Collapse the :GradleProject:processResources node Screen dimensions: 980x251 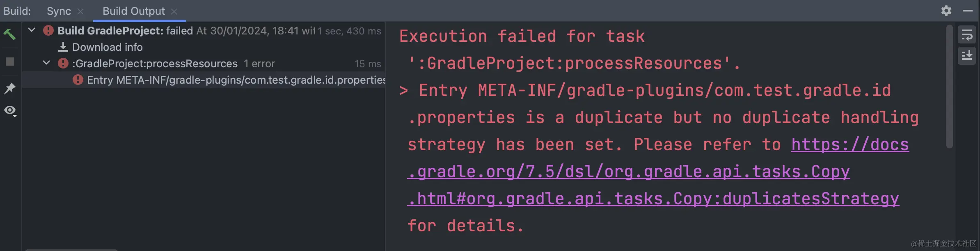(x=46, y=63)
